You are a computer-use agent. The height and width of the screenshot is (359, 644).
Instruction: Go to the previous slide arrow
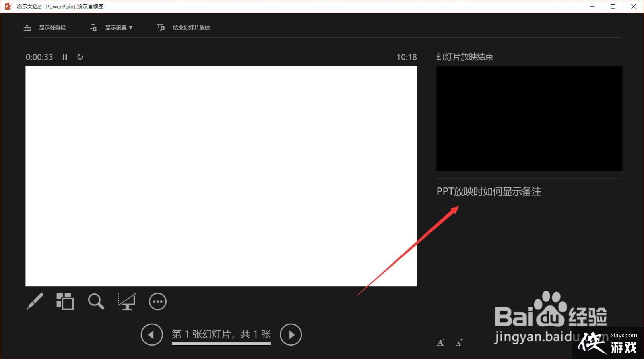(152, 334)
